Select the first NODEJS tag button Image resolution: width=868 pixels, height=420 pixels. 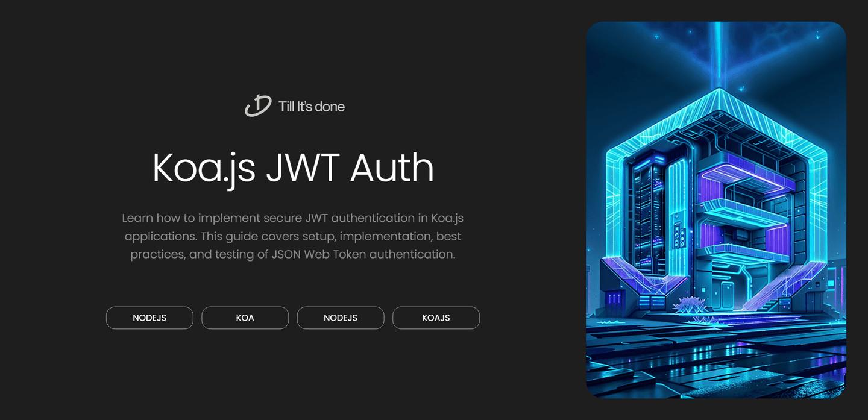click(149, 318)
